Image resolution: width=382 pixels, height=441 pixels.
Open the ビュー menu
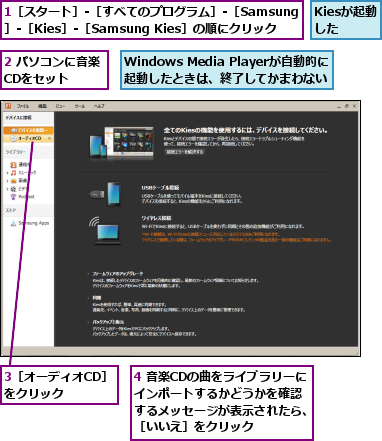click(61, 106)
